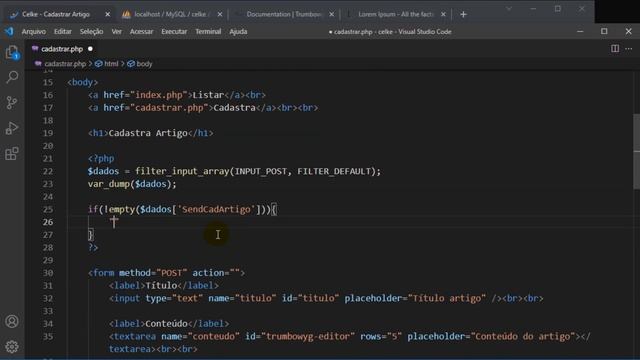Open the Extensions view
The height and width of the screenshot is (360, 640).
pyautogui.click(x=12, y=154)
